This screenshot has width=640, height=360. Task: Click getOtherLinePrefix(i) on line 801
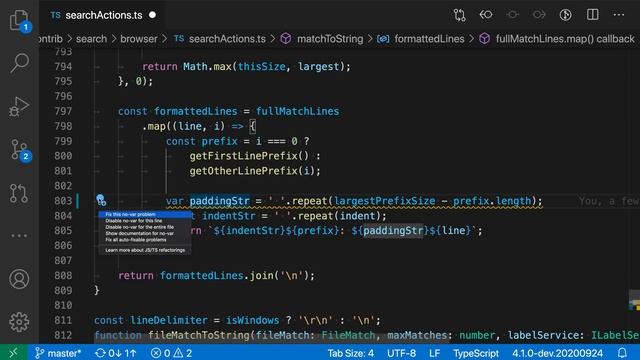click(252, 171)
